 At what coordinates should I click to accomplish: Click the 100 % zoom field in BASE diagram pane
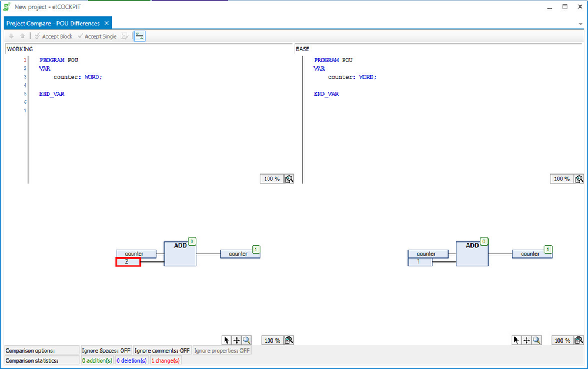pyautogui.click(x=562, y=340)
